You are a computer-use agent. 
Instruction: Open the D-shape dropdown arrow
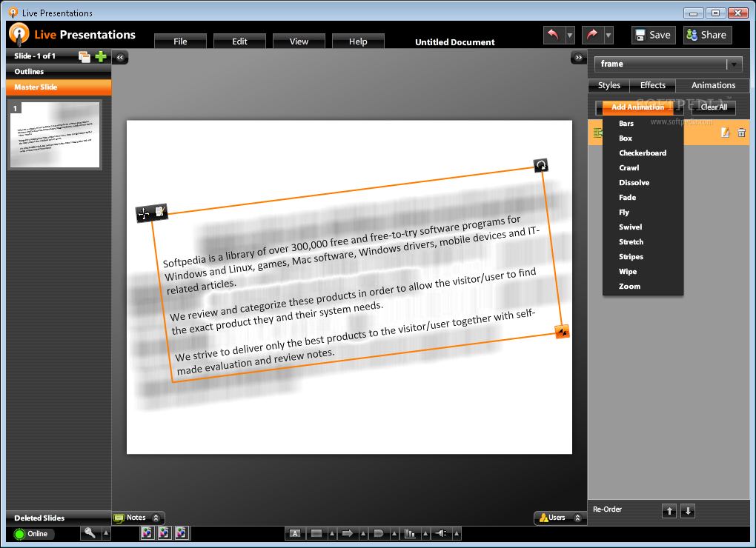(x=394, y=533)
